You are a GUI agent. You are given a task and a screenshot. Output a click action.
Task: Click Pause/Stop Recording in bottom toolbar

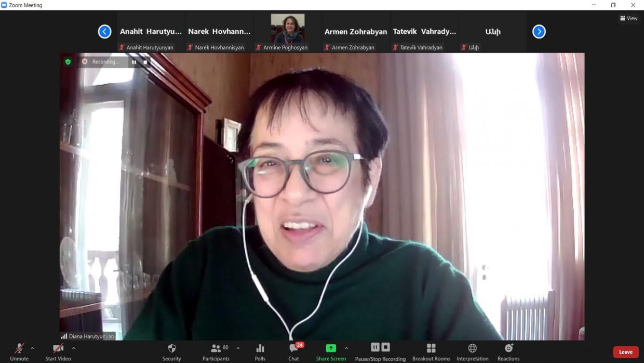[x=380, y=352]
